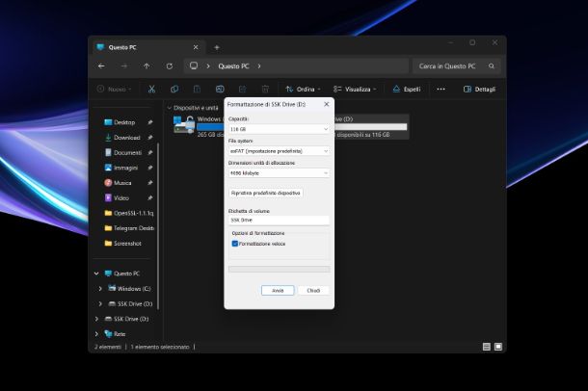Click the Chiudi button
The height and width of the screenshot is (391, 588).
(x=313, y=290)
